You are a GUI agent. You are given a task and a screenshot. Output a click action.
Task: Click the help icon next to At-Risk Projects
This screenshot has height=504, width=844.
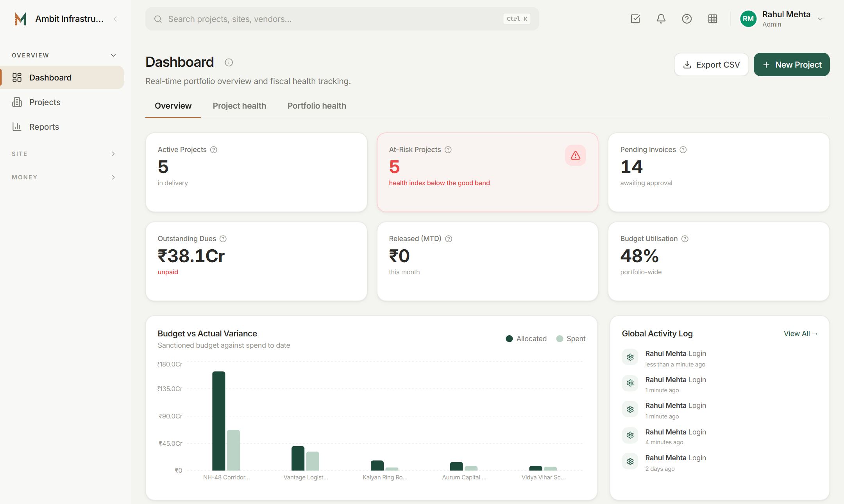[448, 150]
